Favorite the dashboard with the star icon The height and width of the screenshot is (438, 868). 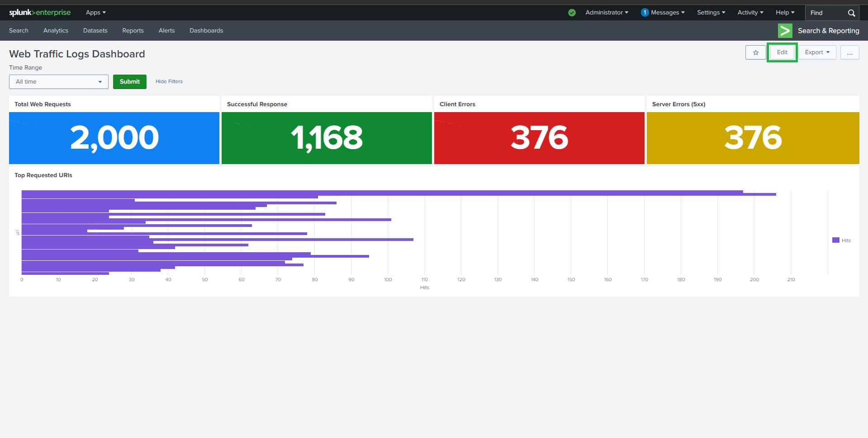click(x=755, y=52)
